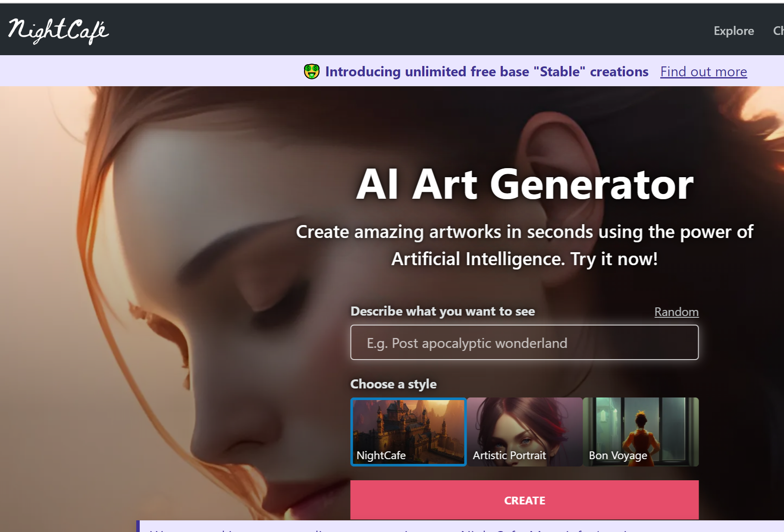Click the partially visible announcement bar below CREATE

pos(460,526)
